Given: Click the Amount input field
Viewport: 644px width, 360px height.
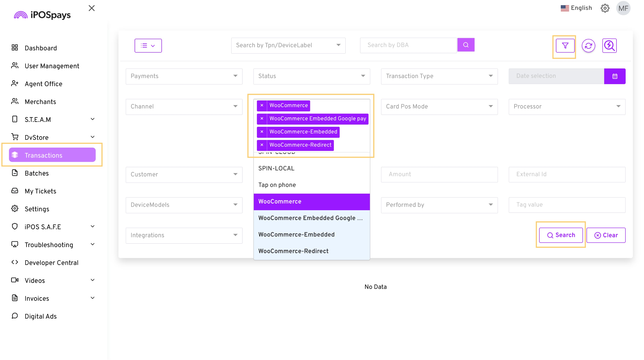Looking at the screenshot, I should pos(439,175).
